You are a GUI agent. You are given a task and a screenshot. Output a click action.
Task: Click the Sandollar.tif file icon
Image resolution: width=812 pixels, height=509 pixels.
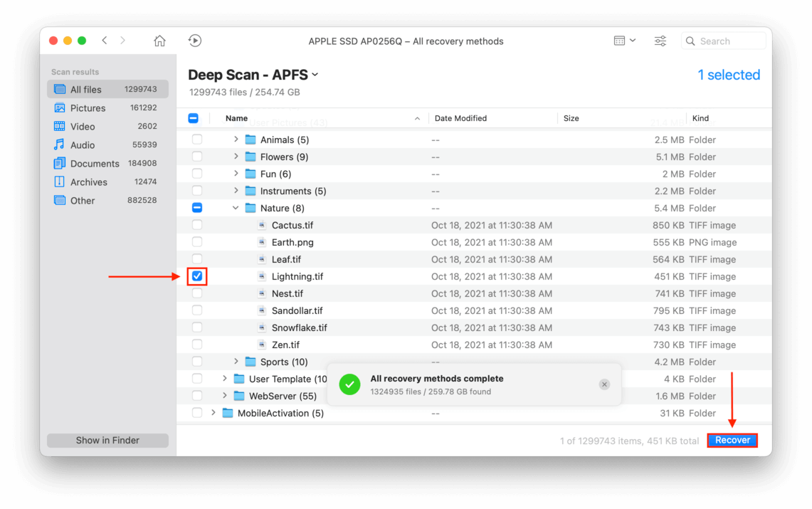[x=262, y=310]
